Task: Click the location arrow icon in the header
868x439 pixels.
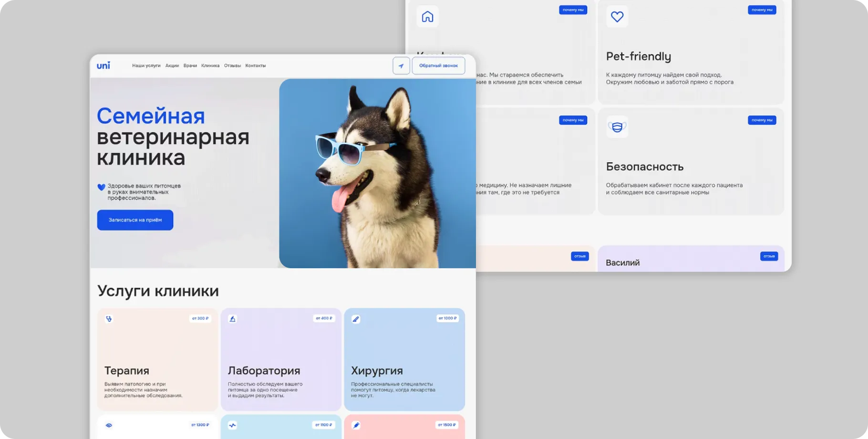Action: [401, 65]
